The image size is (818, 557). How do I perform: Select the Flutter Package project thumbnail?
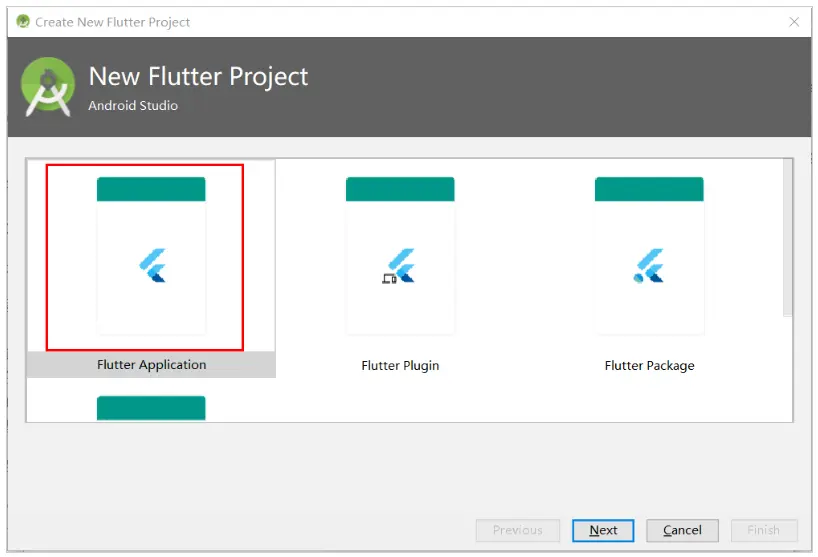coord(649,256)
